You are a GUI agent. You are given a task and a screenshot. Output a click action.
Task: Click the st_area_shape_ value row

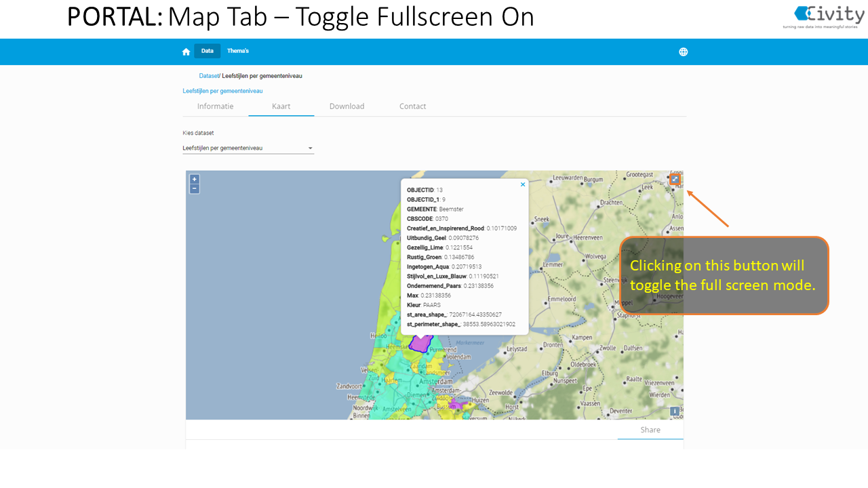pos(454,314)
